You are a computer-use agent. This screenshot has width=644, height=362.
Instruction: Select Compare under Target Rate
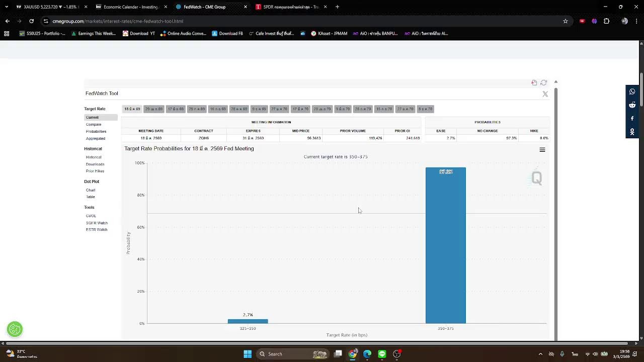point(94,125)
